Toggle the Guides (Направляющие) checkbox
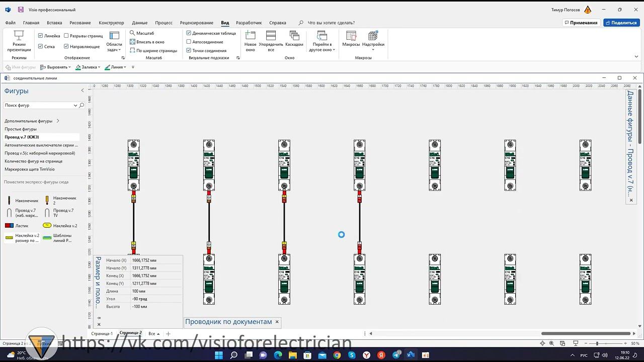644x362 pixels. point(66,46)
